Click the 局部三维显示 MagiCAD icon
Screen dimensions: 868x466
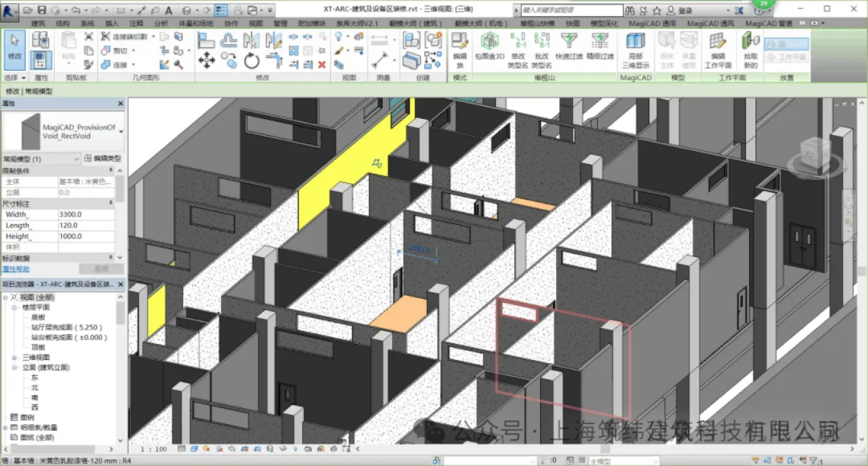tap(636, 51)
